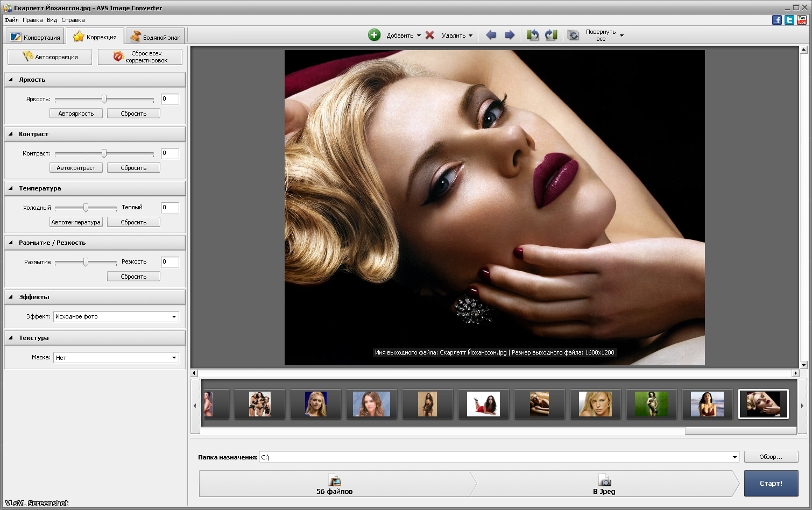Collapse the Температура section triangle
The height and width of the screenshot is (510, 812).
coord(11,188)
